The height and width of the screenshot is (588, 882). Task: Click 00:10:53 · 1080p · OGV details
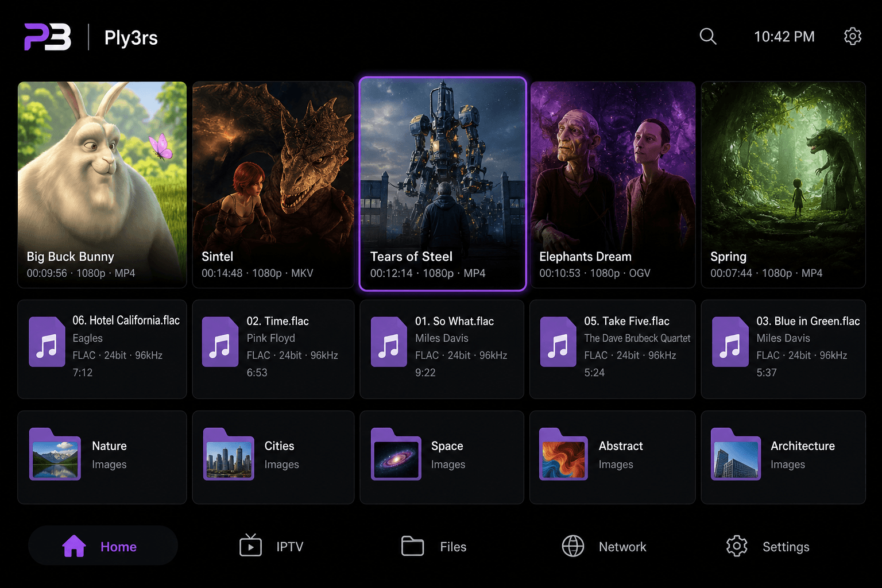pos(595,273)
